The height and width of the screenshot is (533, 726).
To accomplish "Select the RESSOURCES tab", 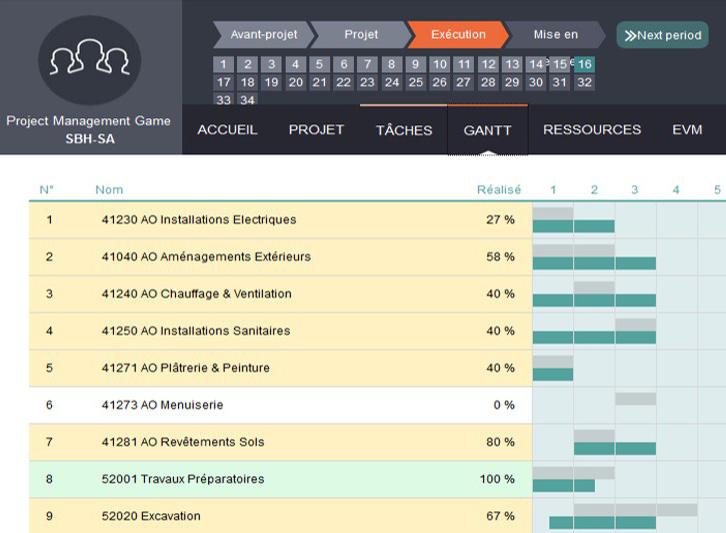I will point(592,130).
